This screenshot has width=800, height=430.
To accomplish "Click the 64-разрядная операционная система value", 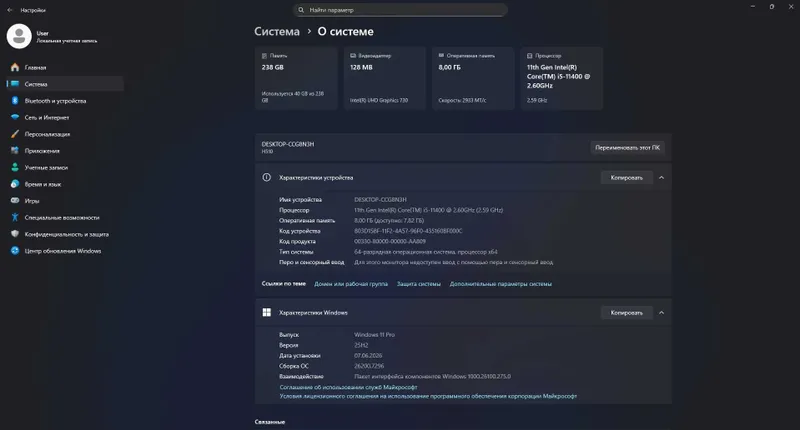I will (x=426, y=251).
